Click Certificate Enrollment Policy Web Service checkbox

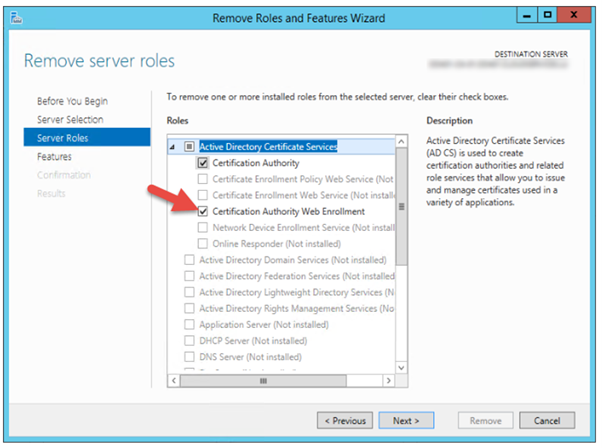203,179
